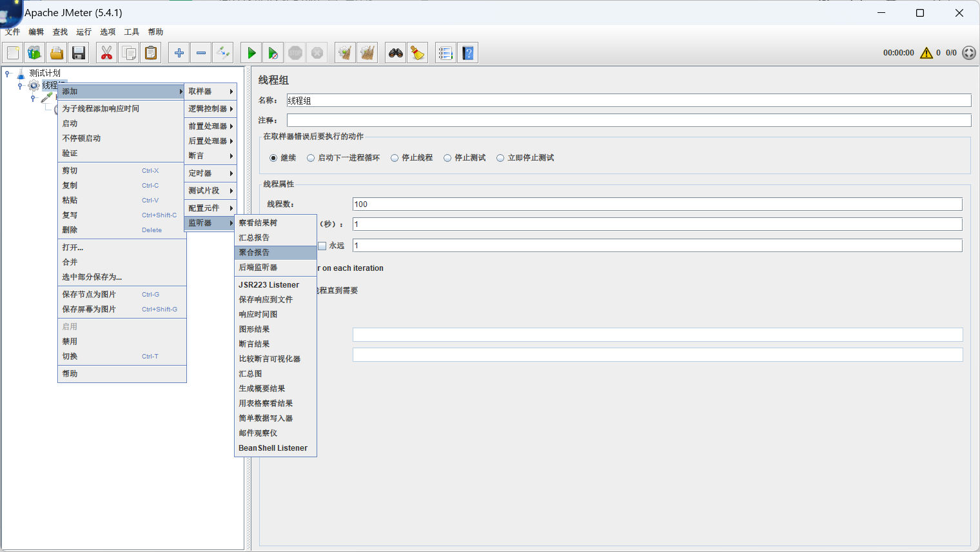Click the Clear broom icon
The width and height of the screenshot is (980, 552).
346,53
